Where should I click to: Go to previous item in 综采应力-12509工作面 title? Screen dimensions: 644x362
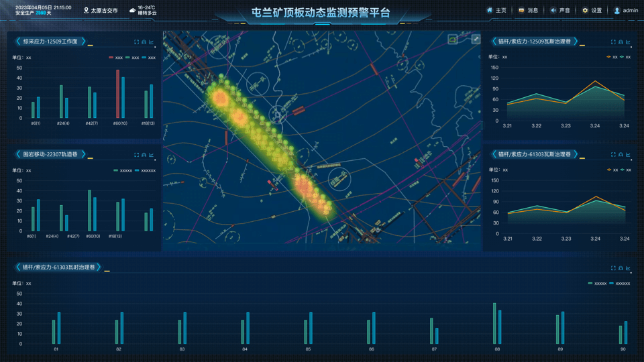click(x=18, y=42)
